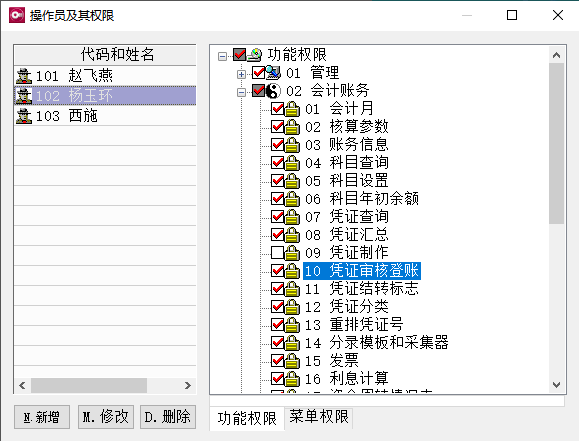This screenshot has height=441, width=579.
Task: Uncheck the 05 科目设置 checkbox
Action: coord(277,181)
